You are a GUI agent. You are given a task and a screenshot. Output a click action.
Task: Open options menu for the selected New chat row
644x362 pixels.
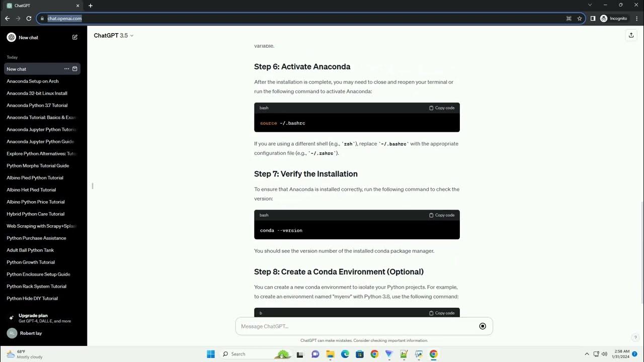(x=66, y=69)
